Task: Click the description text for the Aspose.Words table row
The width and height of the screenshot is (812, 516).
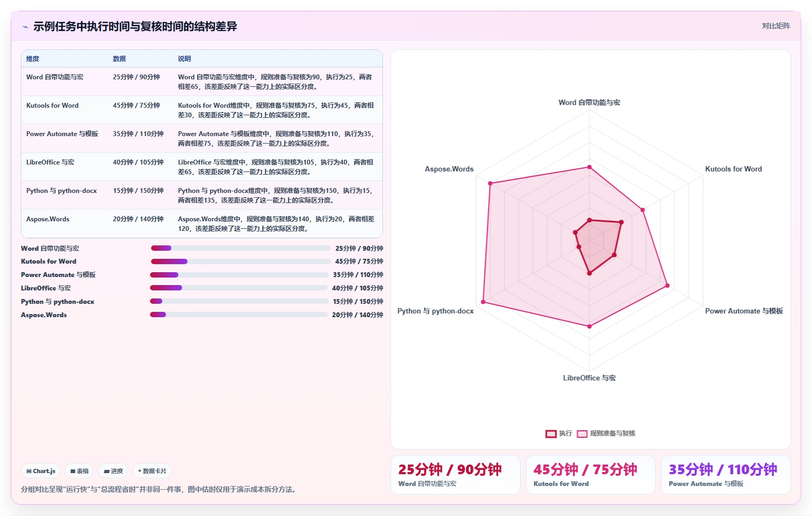Action: pyautogui.click(x=276, y=224)
